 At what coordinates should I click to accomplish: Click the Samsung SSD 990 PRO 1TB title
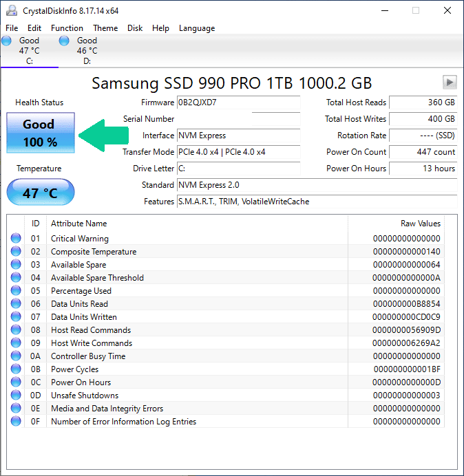(232, 83)
